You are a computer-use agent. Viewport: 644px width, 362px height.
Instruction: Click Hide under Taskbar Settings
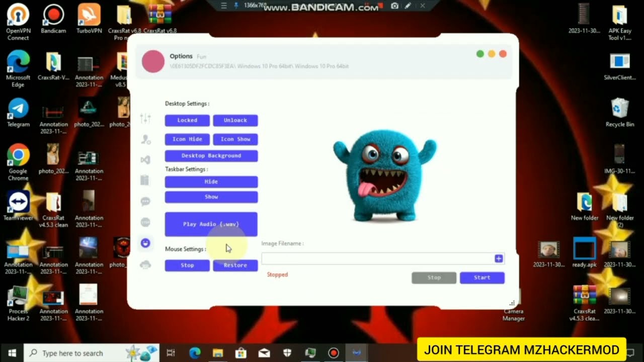coord(211,182)
